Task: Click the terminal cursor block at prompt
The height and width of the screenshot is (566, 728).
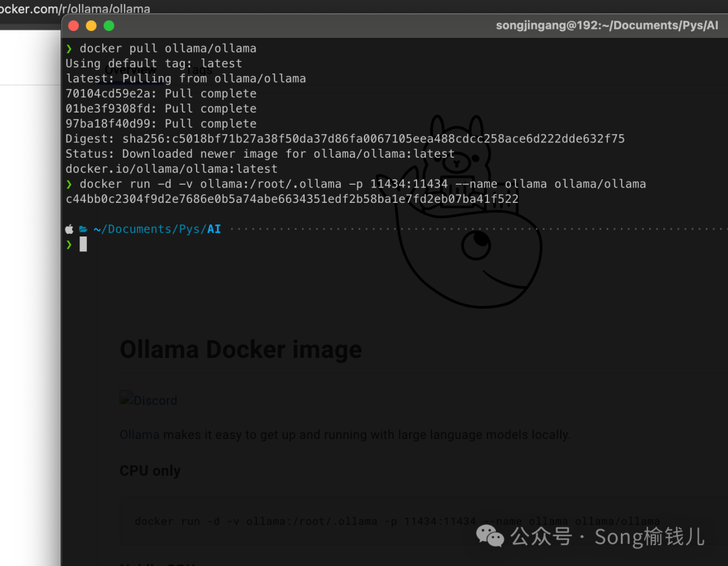Action: point(83,244)
